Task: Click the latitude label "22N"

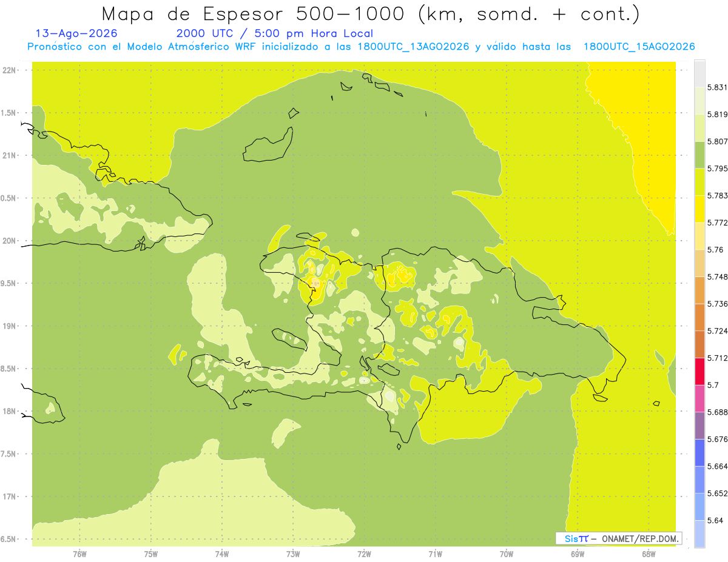Action: (10, 70)
